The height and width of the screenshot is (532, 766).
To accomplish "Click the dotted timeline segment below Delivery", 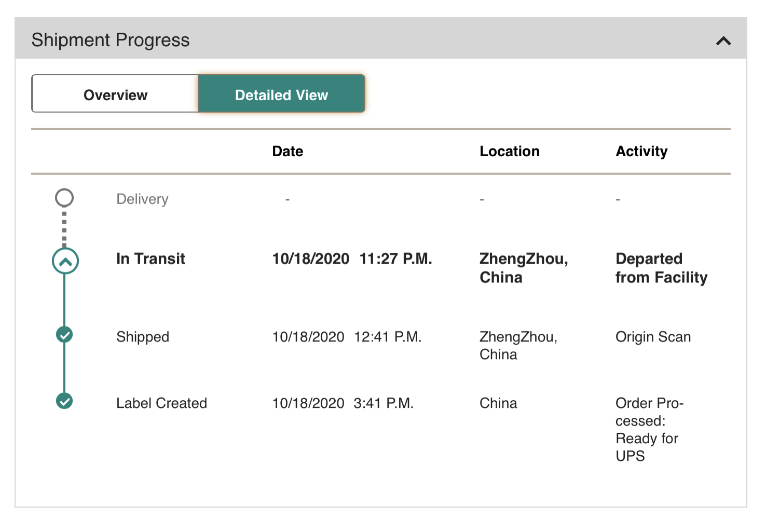I will click(x=64, y=227).
